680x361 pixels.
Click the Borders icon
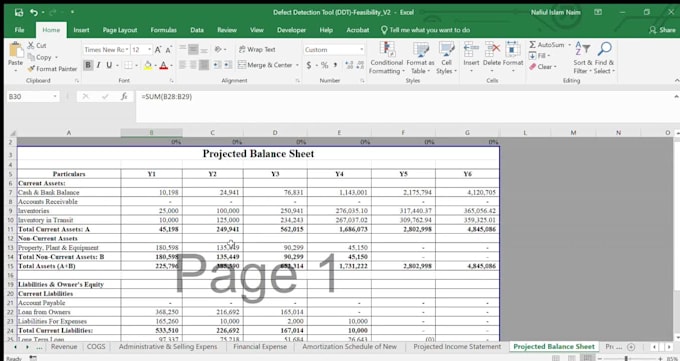[x=128, y=65]
